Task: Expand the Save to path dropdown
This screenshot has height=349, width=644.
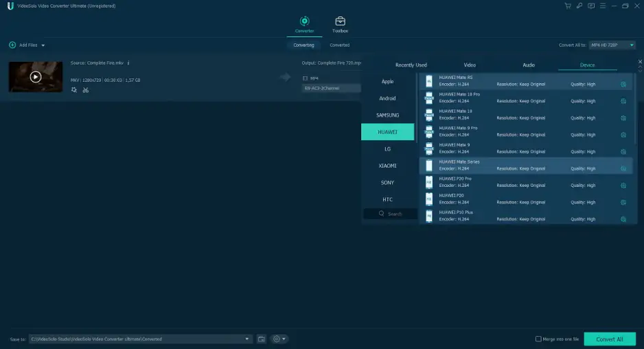Action: (x=247, y=339)
